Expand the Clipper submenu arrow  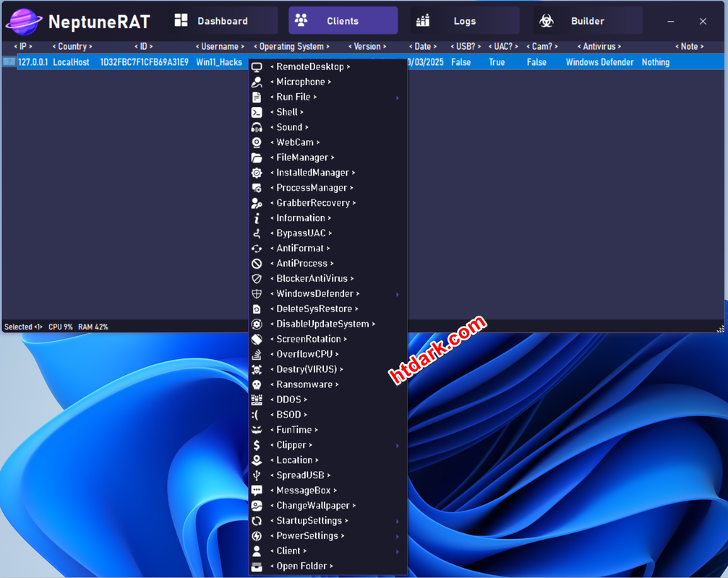click(x=398, y=445)
